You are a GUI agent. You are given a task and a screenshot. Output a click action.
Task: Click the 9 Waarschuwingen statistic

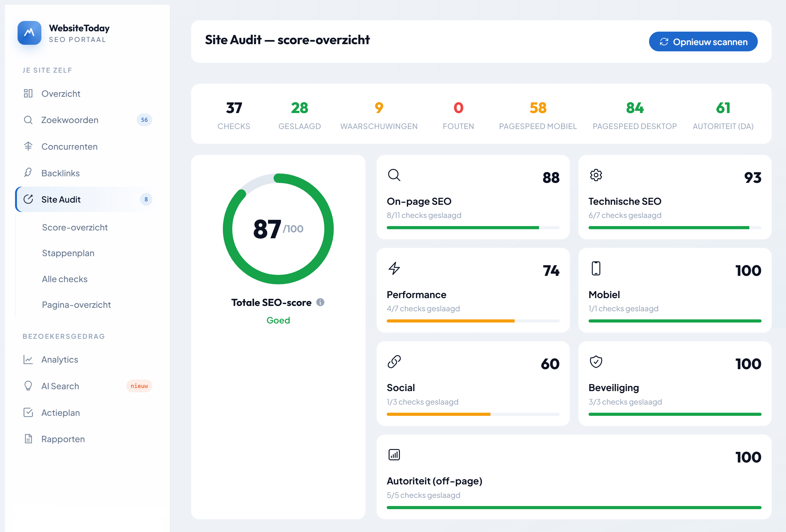[x=379, y=116]
